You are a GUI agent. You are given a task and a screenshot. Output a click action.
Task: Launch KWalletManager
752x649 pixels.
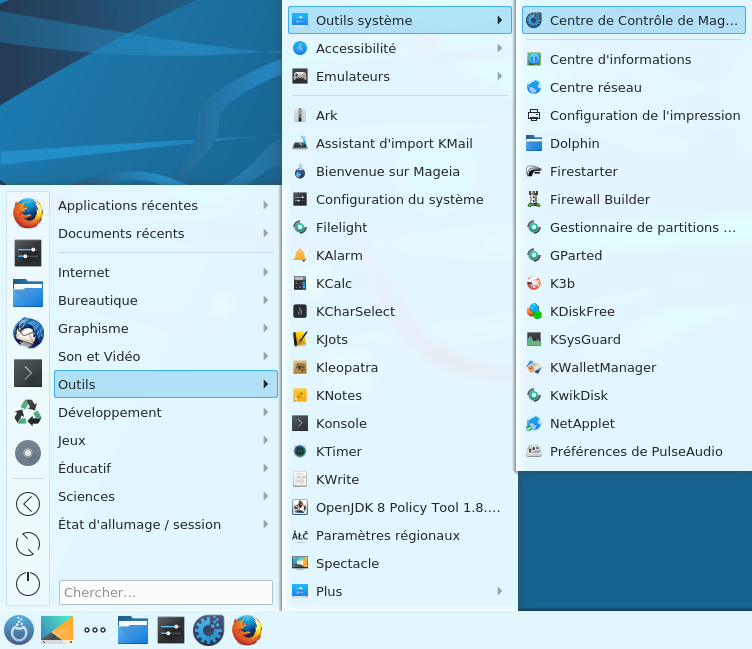pyautogui.click(x=634, y=367)
